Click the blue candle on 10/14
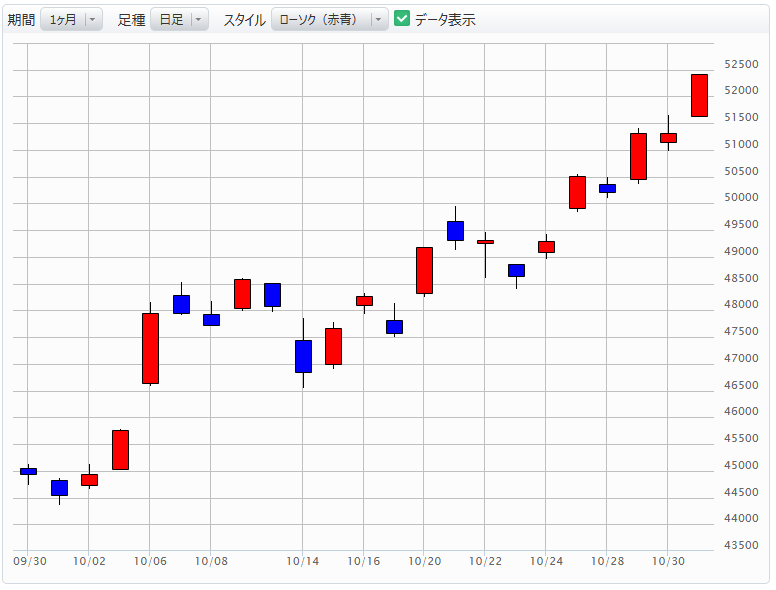This screenshot has height=590, width=776. point(303,356)
